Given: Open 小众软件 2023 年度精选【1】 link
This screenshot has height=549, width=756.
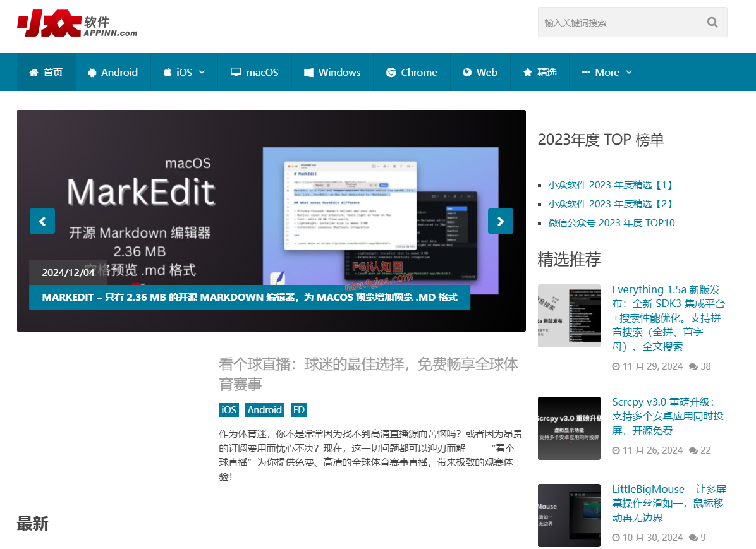Looking at the screenshot, I should tap(611, 185).
